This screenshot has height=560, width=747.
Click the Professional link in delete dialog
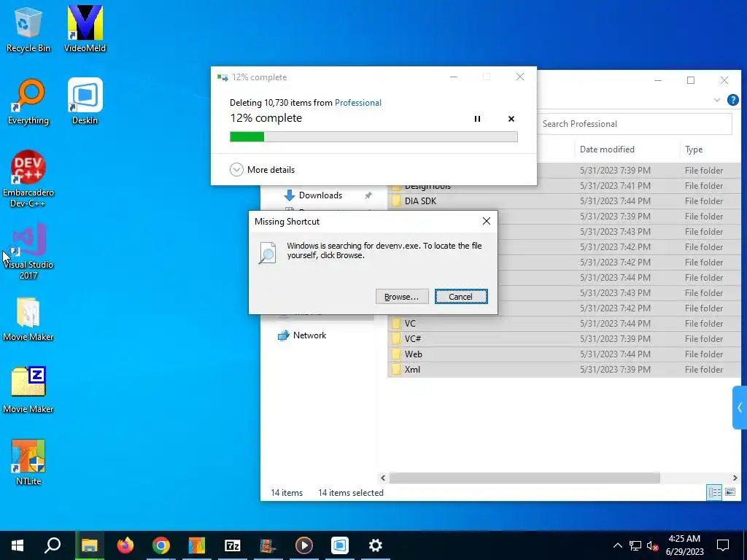coord(357,102)
